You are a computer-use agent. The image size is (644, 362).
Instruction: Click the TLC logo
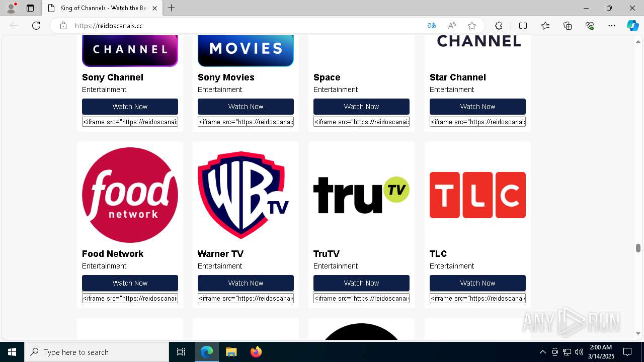click(477, 195)
